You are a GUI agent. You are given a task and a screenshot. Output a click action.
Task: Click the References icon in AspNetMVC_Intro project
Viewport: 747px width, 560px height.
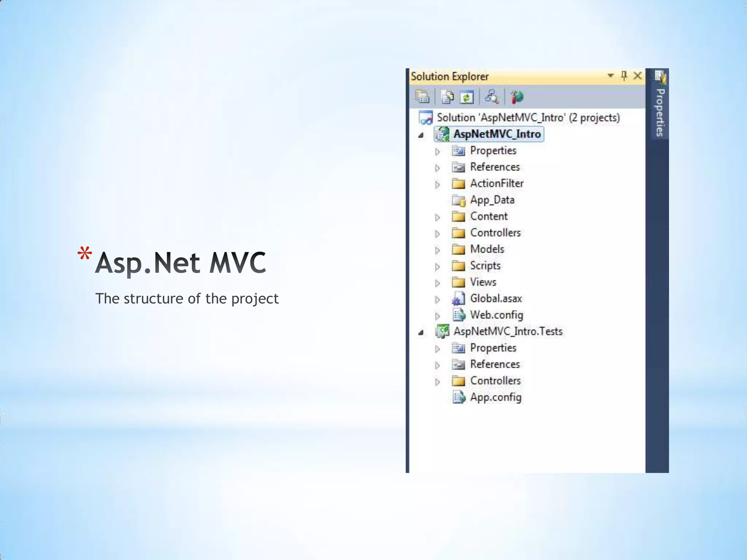(458, 167)
